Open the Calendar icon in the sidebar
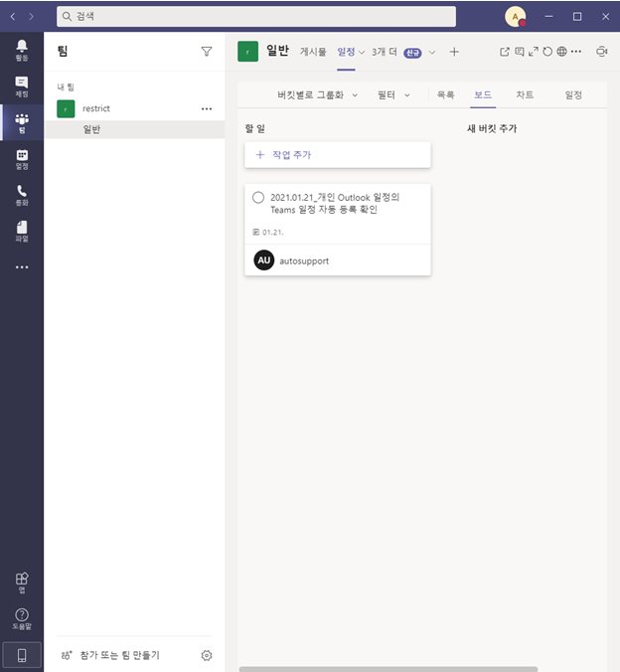The height and width of the screenshot is (672, 620). tap(22, 159)
